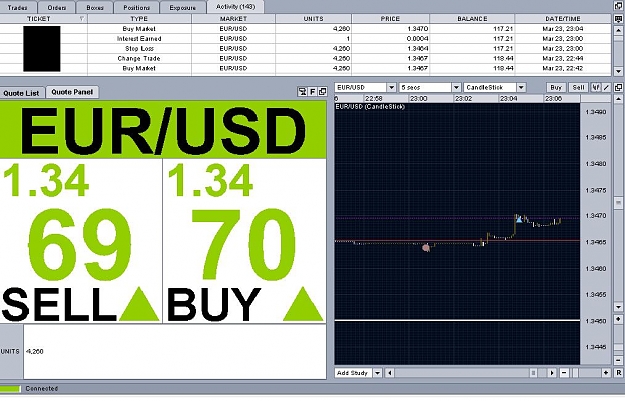
Task: Click the Add Study field
Action: 353,373
